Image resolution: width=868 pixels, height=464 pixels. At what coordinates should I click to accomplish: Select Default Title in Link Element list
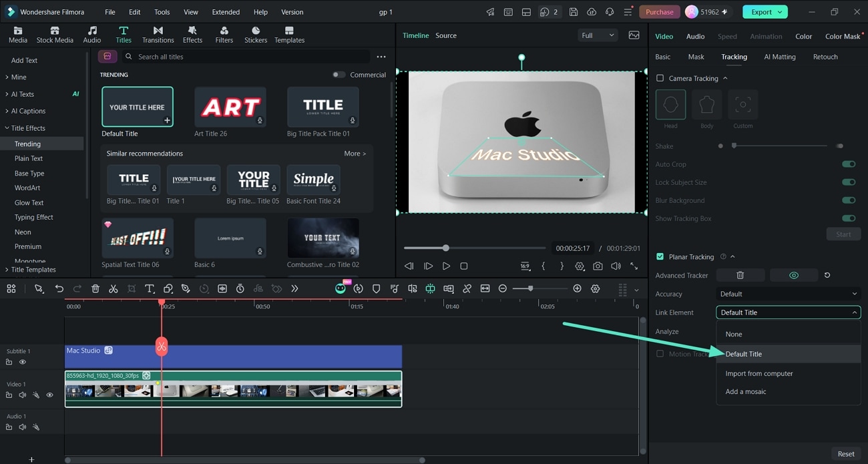tap(789, 354)
